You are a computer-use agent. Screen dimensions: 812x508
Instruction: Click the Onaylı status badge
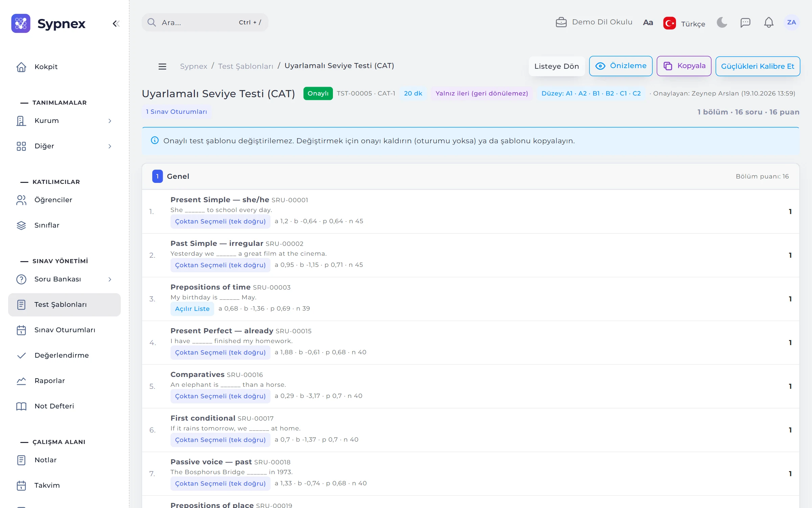click(318, 93)
